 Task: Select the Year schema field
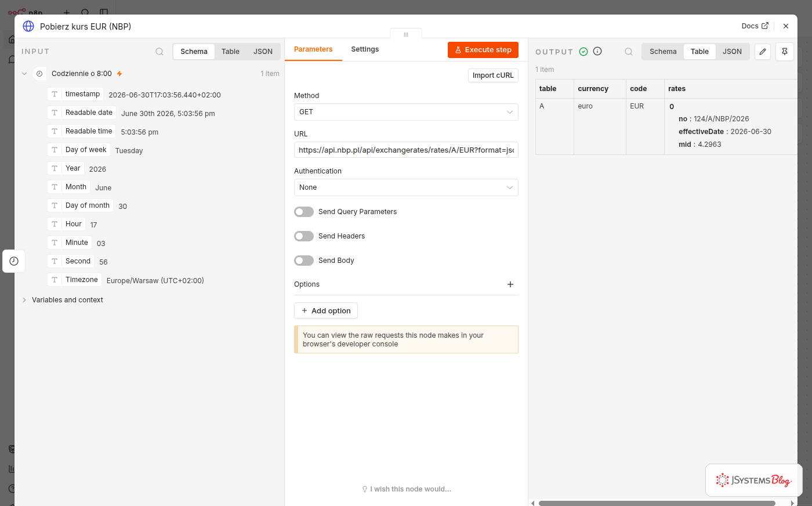tap(66, 168)
